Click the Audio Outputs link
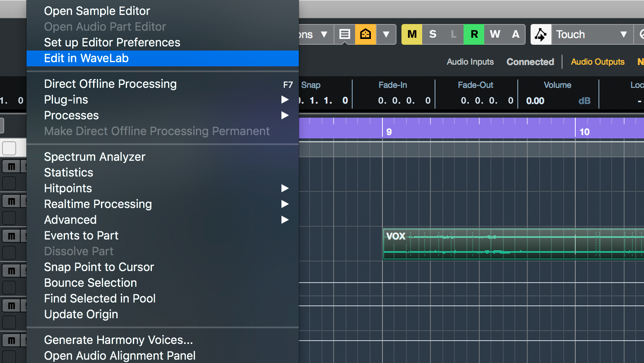644x363 pixels. pyautogui.click(x=598, y=61)
